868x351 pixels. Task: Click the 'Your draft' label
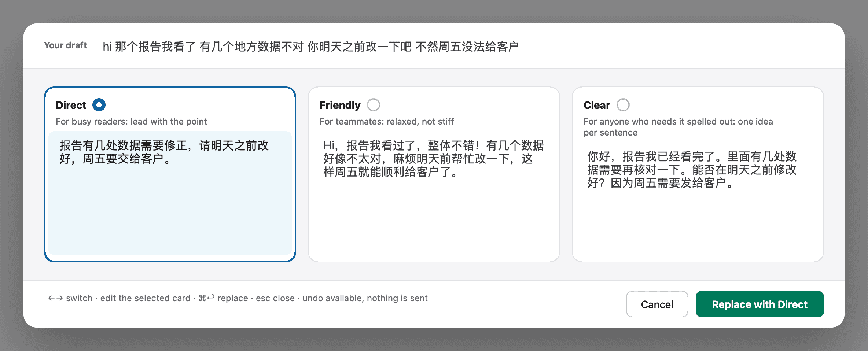[65, 45]
